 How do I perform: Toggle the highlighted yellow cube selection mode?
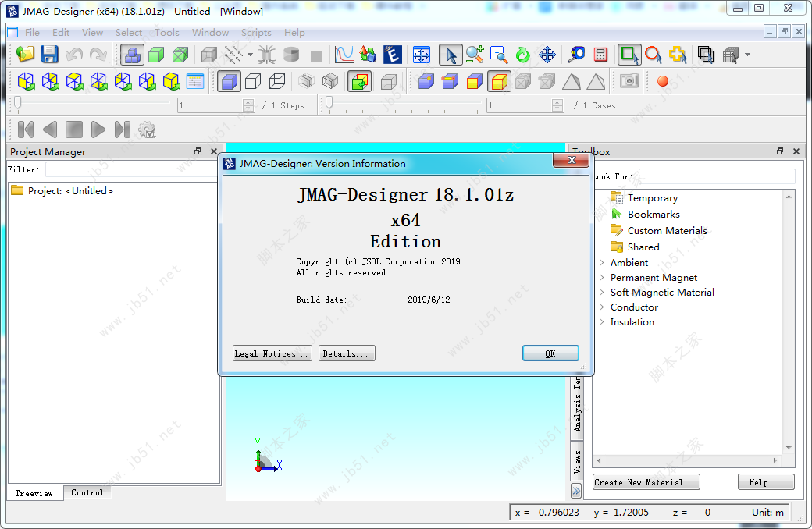(499, 81)
